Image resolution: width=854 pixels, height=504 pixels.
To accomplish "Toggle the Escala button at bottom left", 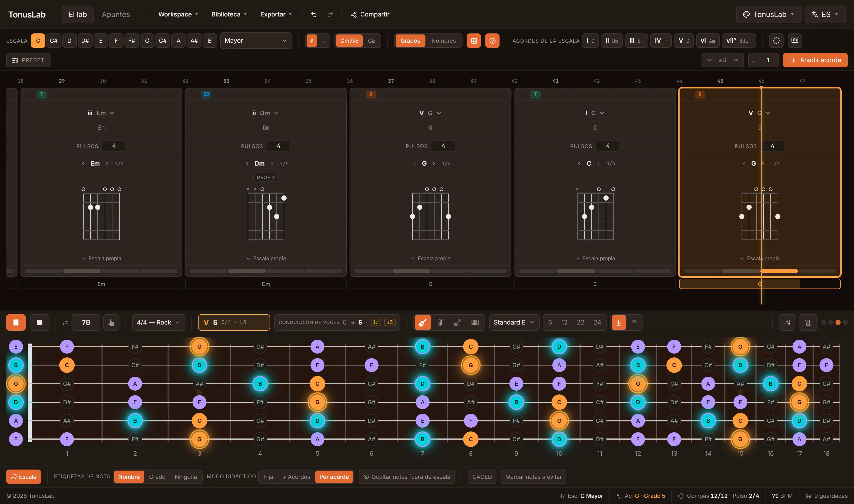I will [x=24, y=476].
